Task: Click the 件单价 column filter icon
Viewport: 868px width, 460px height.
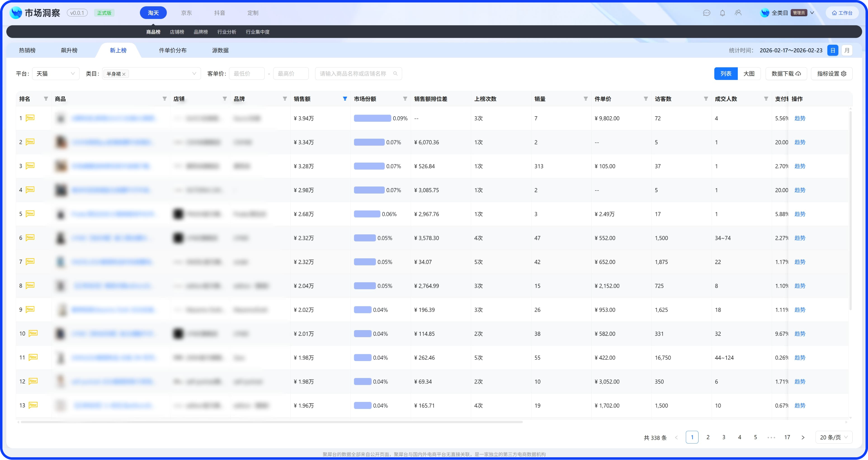Action: click(646, 99)
